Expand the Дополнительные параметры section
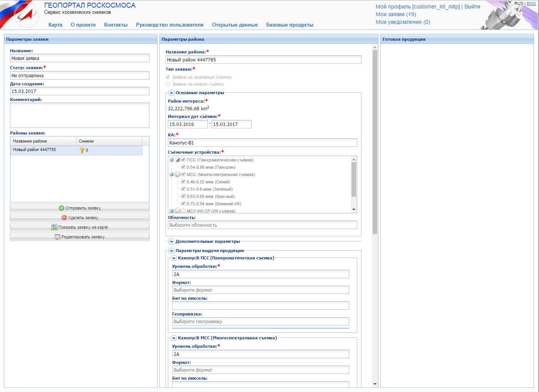 (x=172, y=241)
